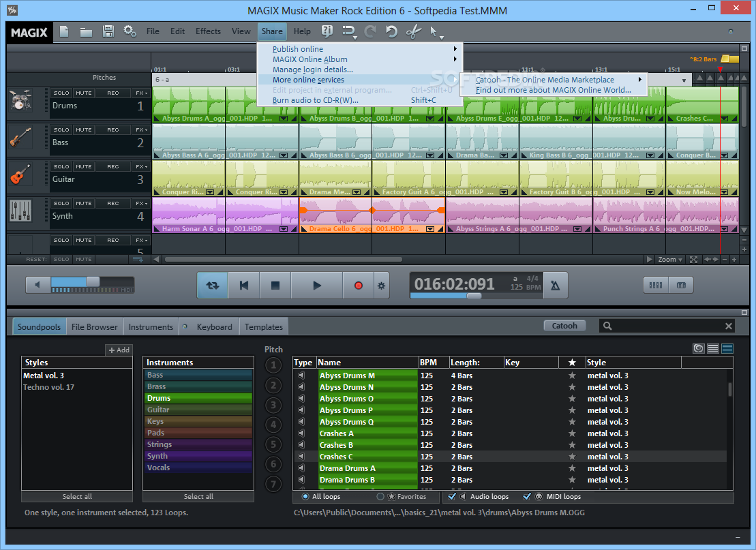Image resolution: width=756 pixels, height=550 pixels.
Task: Toggle MUTE on the Bass track
Action: tap(83, 129)
